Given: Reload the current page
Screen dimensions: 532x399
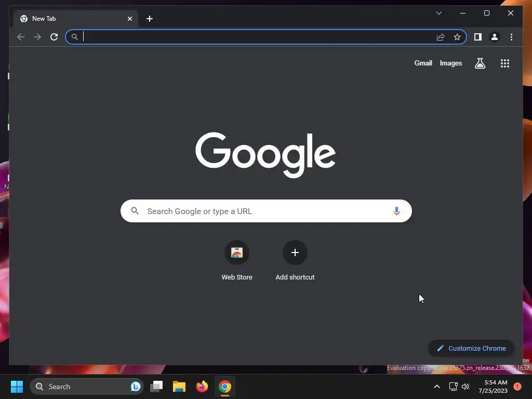Looking at the screenshot, I should pyautogui.click(x=54, y=37).
